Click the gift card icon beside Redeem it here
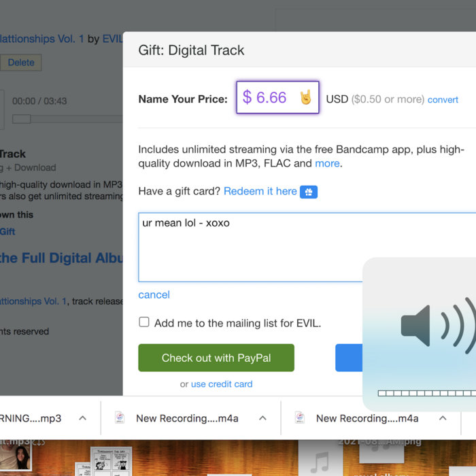The image size is (476, 476). (x=309, y=192)
